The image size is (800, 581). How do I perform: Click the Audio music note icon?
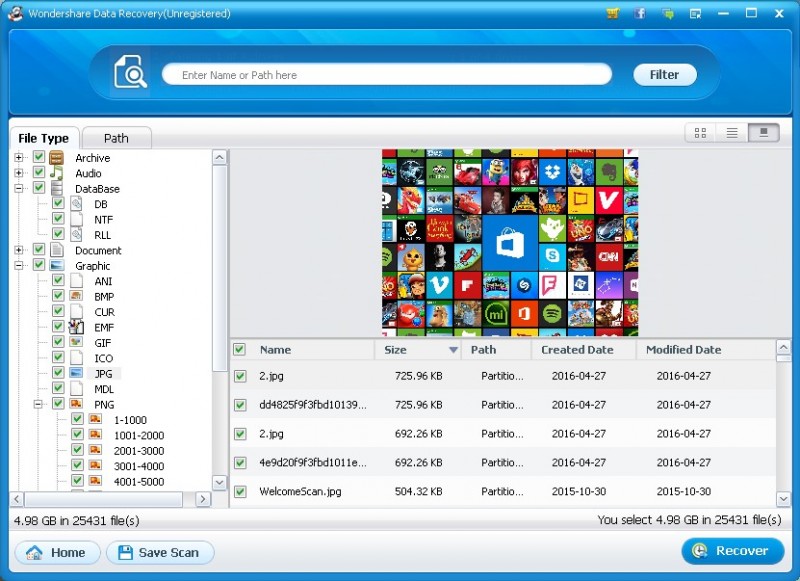click(57, 174)
